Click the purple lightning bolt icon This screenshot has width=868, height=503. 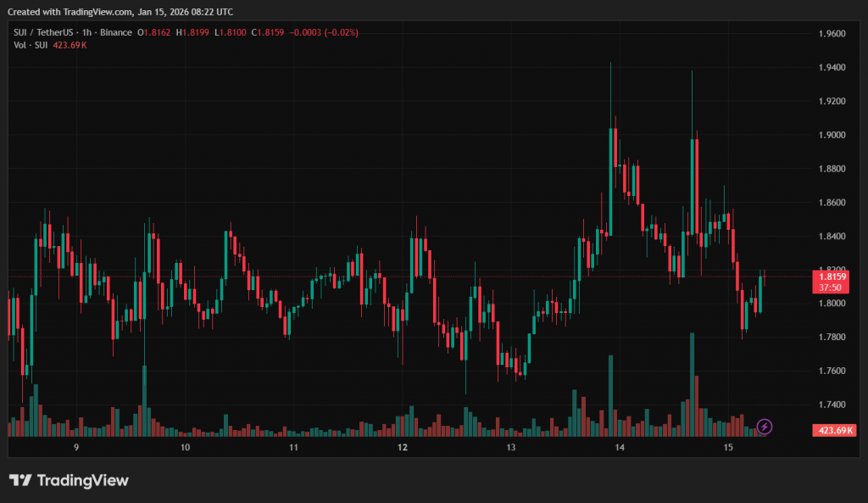click(764, 426)
